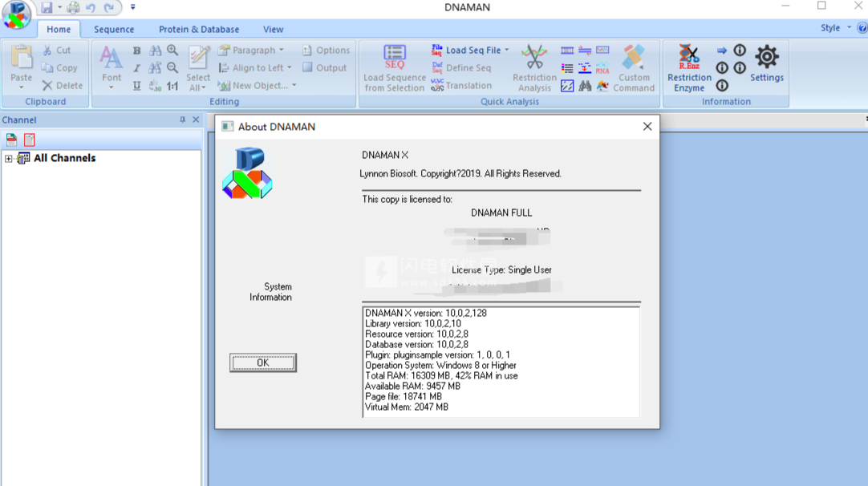This screenshot has width=868, height=486.
Task: Zoom in with the magnifier plus icon
Action: click(x=172, y=51)
